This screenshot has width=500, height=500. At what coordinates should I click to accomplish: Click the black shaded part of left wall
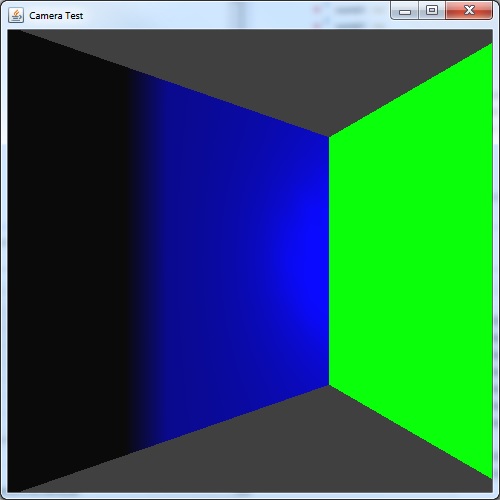click(67, 260)
